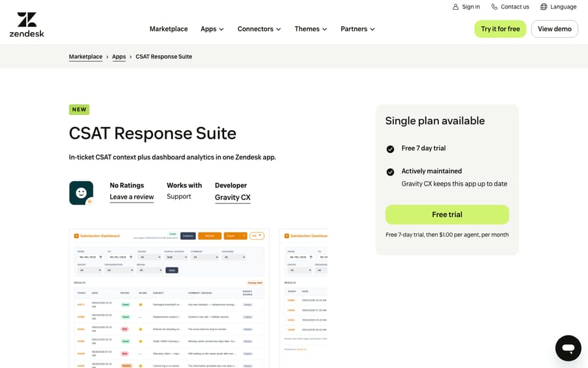Screen dimensions: 588x368
Task: Click the Language globe icon
Action: click(x=544, y=7)
